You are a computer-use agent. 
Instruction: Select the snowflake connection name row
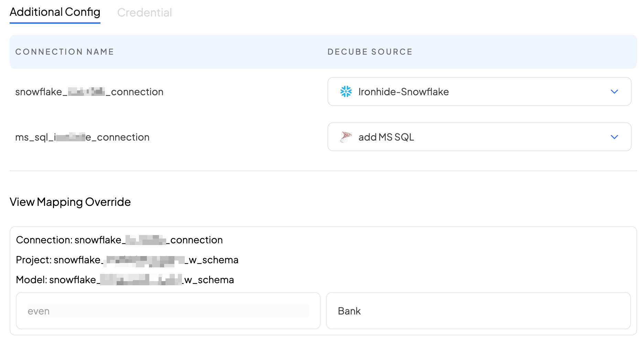(x=89, y=92)
